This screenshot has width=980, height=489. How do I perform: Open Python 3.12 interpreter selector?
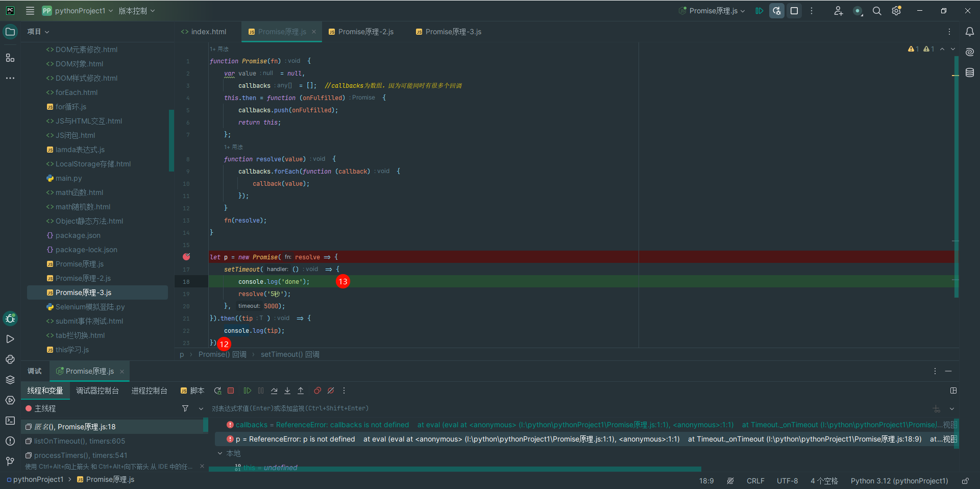(x=899, y=481)
